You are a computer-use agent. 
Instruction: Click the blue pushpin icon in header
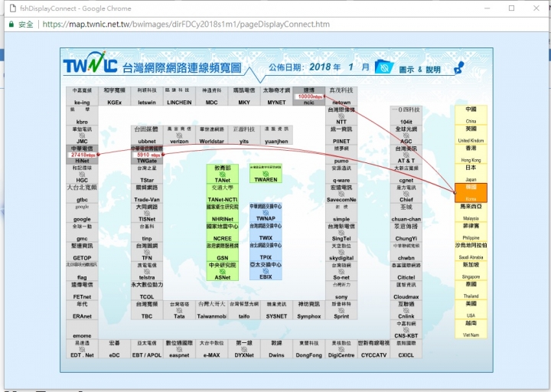459,67
